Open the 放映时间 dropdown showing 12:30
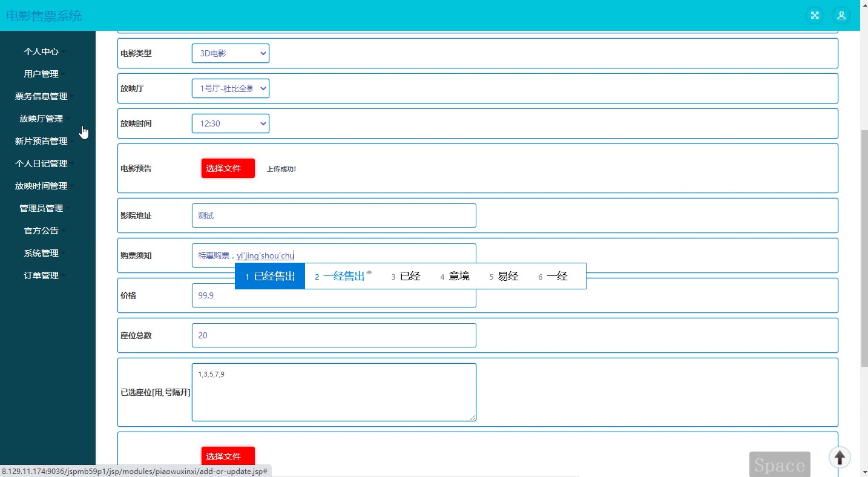Screen dimensions: 868x477 [x=231, y=123]
